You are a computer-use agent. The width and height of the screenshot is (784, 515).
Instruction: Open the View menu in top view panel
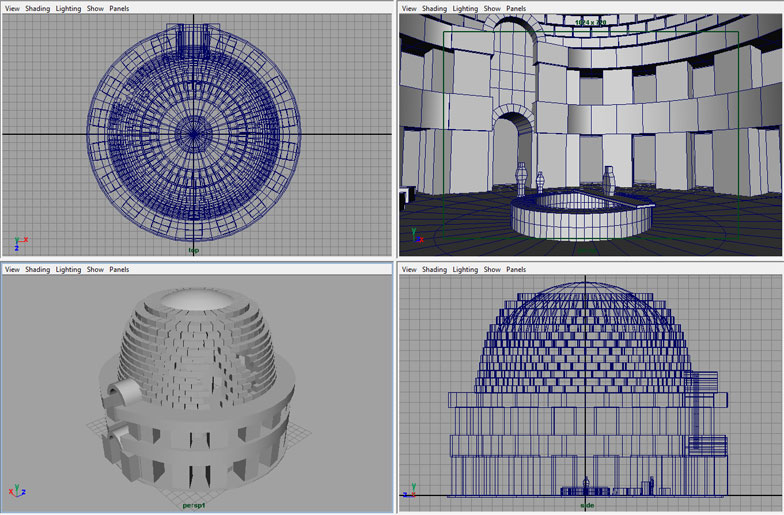tap(12, 8)
